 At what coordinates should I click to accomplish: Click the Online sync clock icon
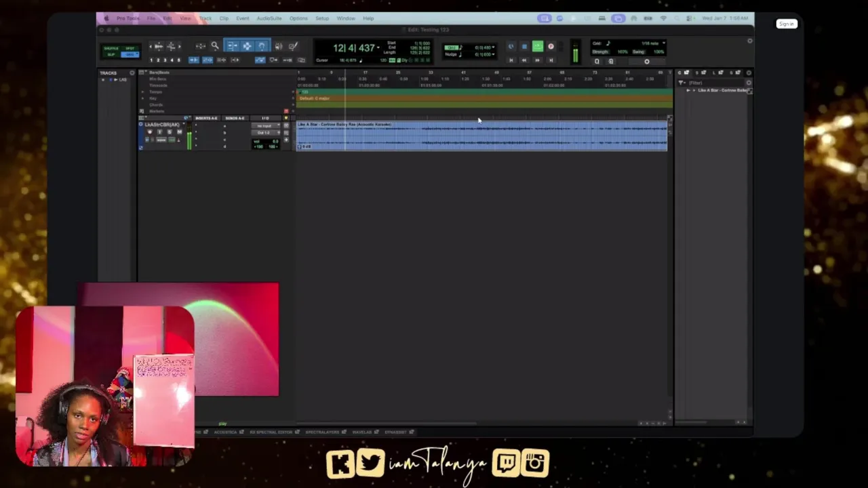pyautogui.click(x=511, y=46)
